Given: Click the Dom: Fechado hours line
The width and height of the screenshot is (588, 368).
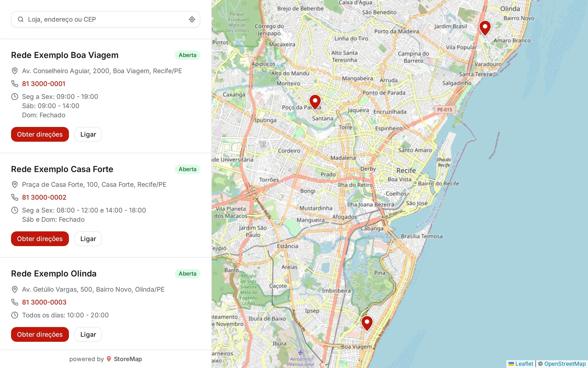Looking at the screenshot, I should coord(44,115).
